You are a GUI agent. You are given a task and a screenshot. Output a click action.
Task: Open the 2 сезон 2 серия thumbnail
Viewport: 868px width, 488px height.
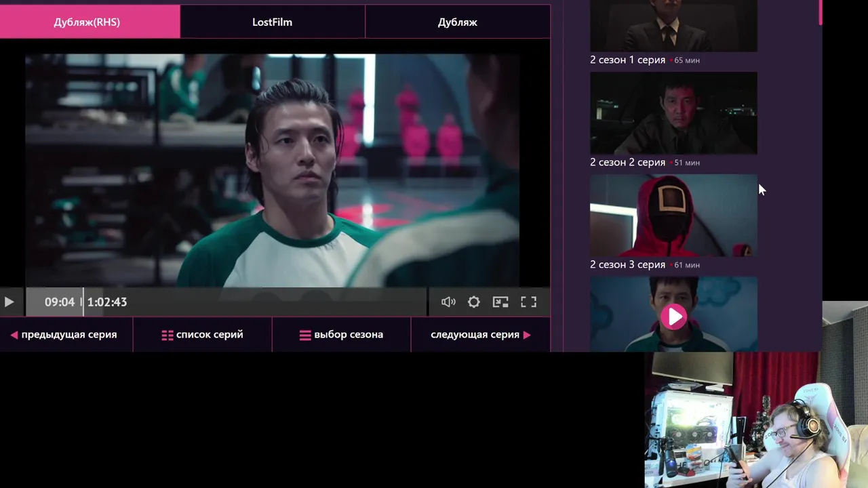[x=673, y=113]
